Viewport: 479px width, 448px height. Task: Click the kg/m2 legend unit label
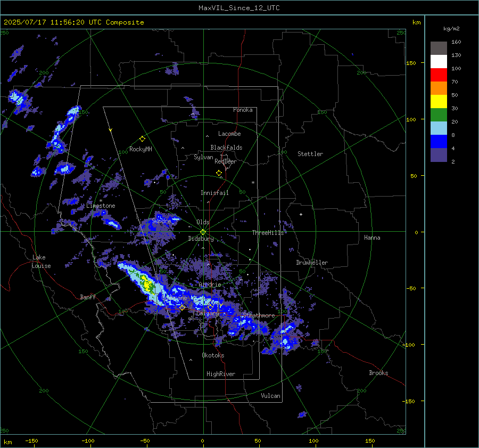(x=451, y=28)
